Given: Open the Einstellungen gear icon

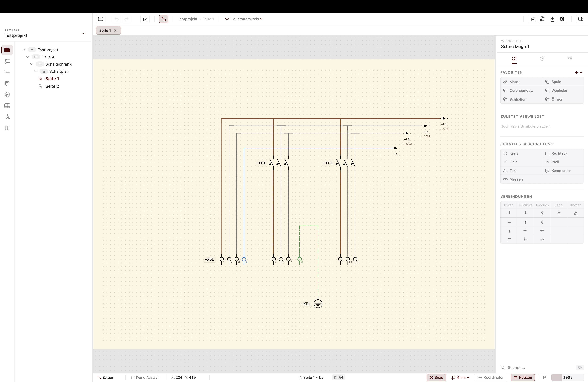Looking at the screenshot, I should coord(562,19).
